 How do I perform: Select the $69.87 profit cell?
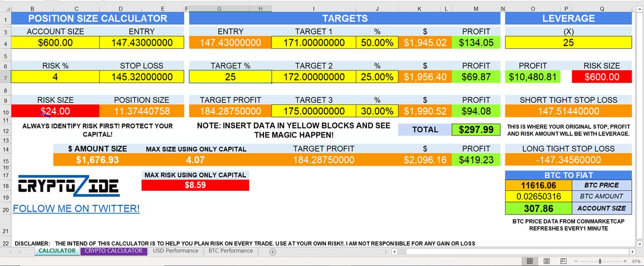[x=475, y=77]
